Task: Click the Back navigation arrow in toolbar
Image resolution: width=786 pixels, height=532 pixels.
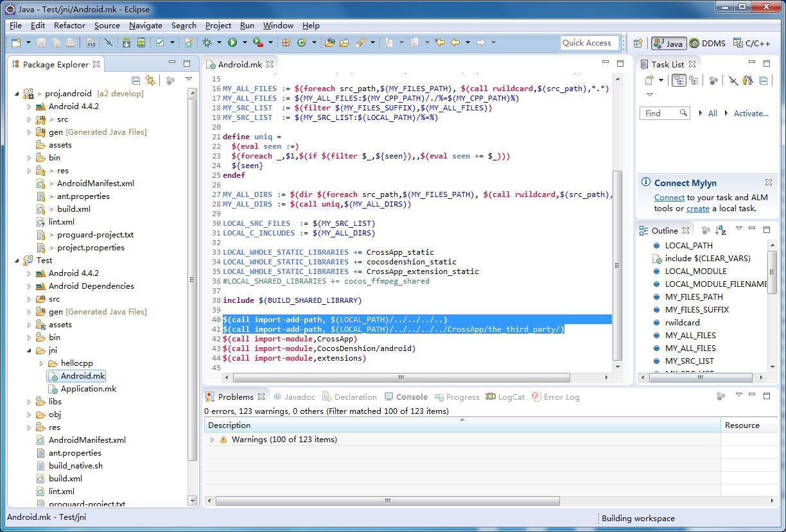Action: tap(455, 43)
